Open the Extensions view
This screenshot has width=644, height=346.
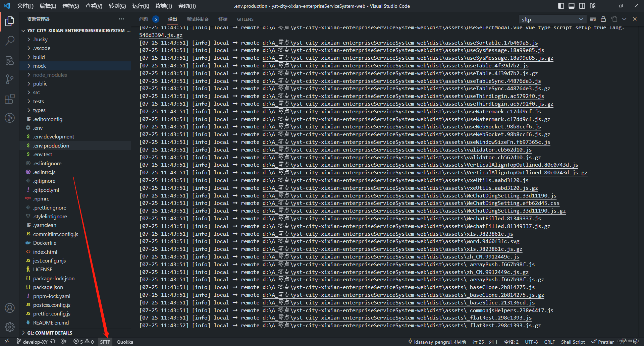[10, 99]
